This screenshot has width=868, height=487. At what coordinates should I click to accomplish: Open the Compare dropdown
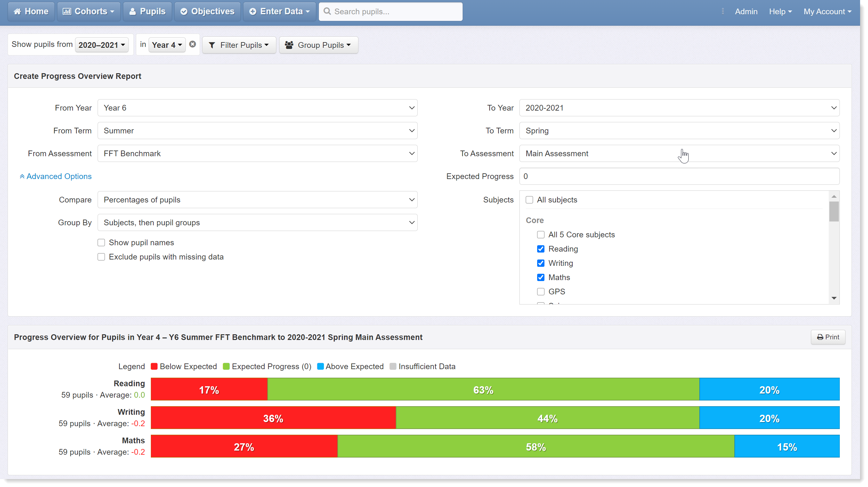pyautogui.click(x=257, y=200)
